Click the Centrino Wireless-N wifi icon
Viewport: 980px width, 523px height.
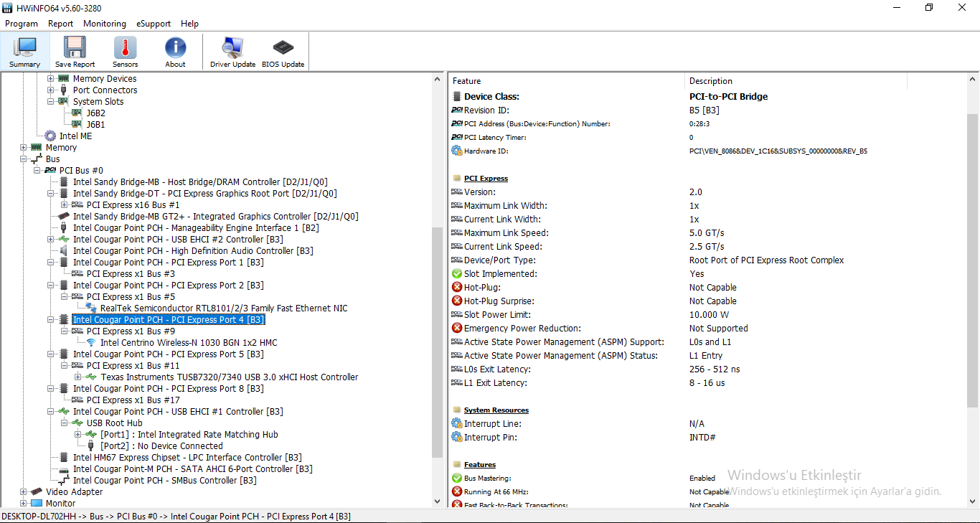coord(91,342)
